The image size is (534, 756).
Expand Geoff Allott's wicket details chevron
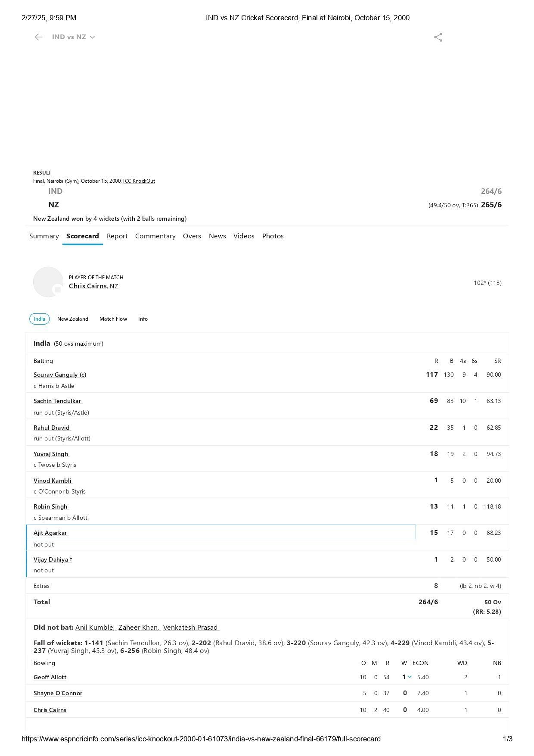tap(410, 677)
